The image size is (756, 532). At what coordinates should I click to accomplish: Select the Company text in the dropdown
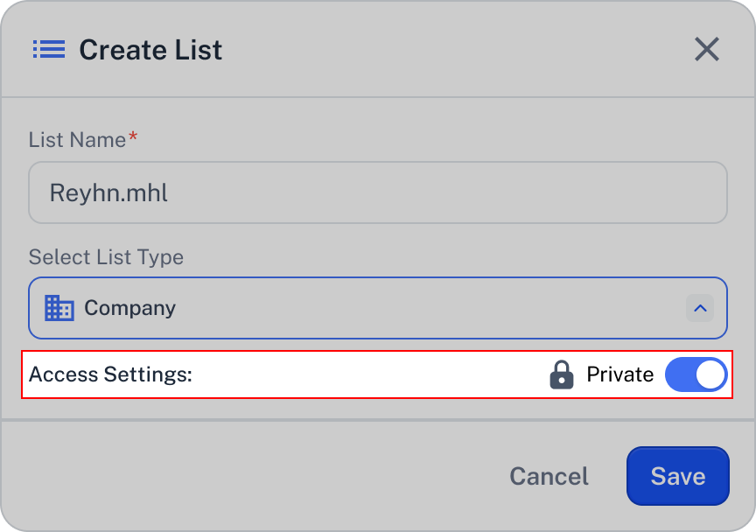(x=129, y=308)
